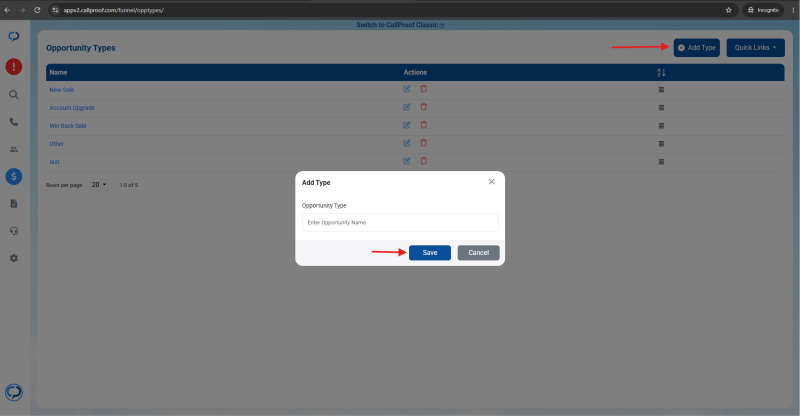Click the site info icon in address bar
The height and width of the screenshot is (416, 800).
pyautogui.click(x=55, y=10)
